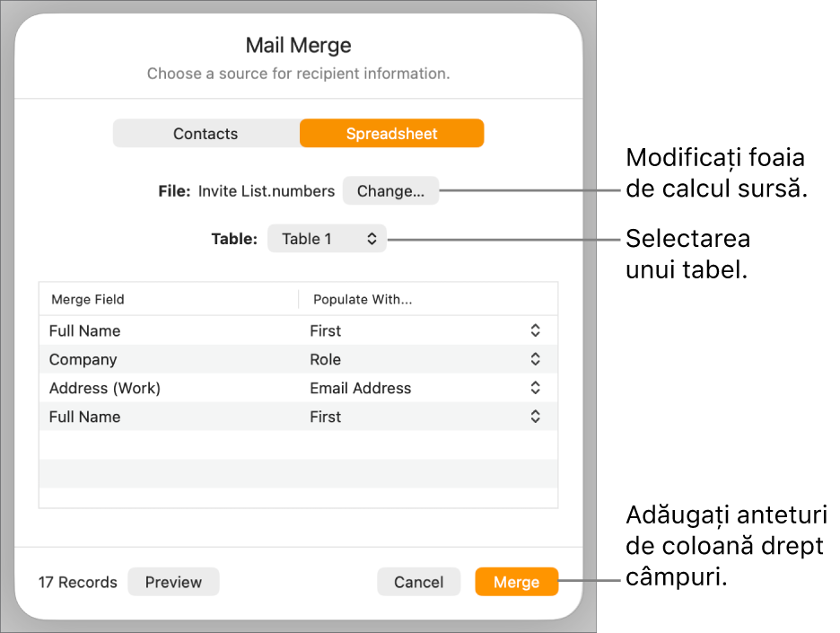Click stepper arrows on last Full Name row

(535, 417)
